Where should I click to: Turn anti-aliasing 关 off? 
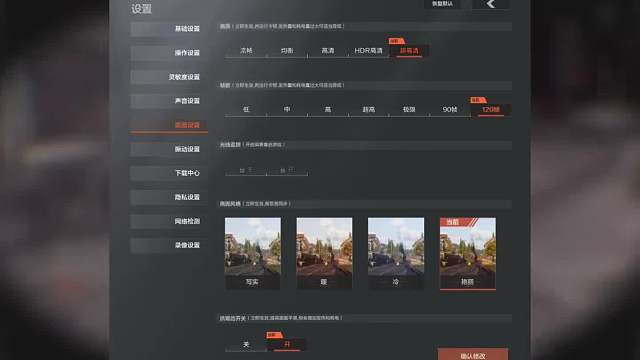point(246,344)
